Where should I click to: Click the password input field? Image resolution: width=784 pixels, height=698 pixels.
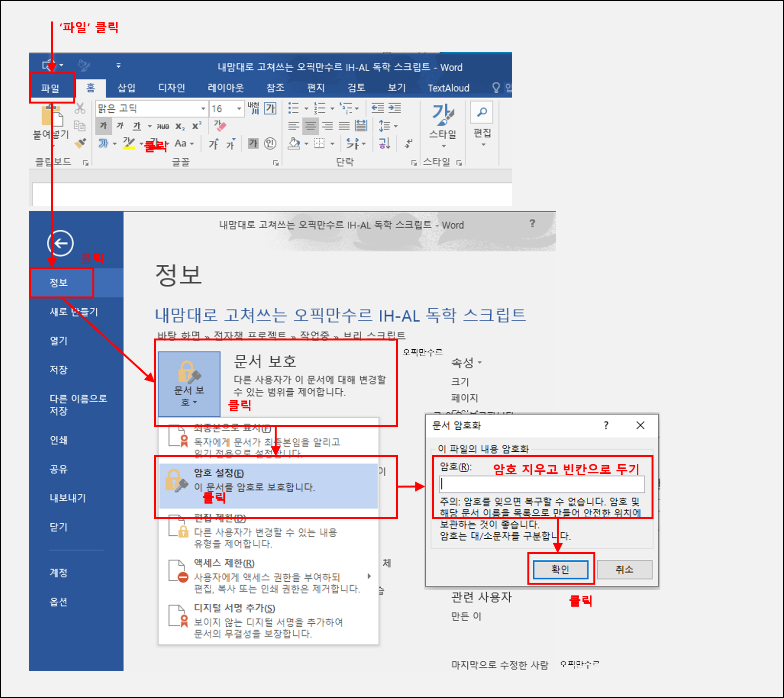coord(542,484)
